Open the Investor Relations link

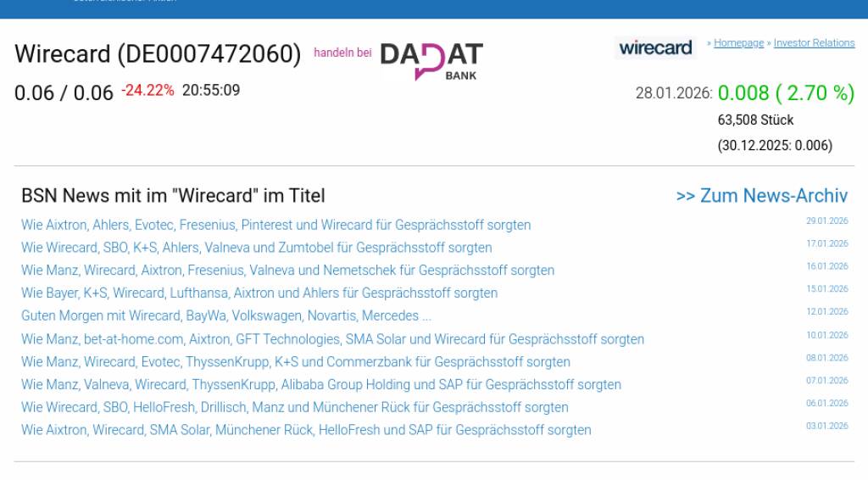coord(814,43)
